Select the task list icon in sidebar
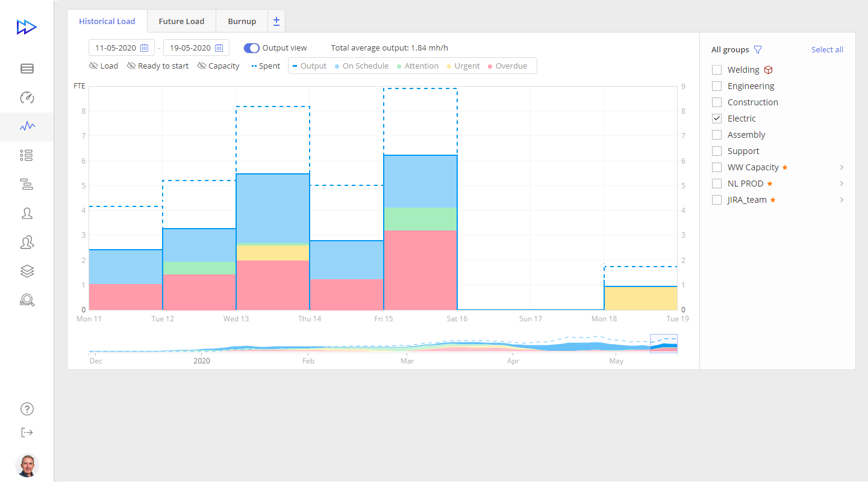 [27, 156]
